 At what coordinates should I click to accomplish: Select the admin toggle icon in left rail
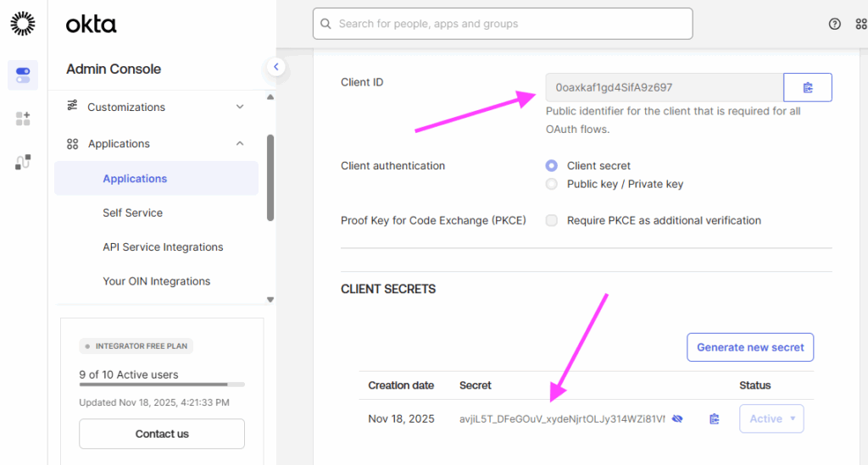click(x=23, y=75)
